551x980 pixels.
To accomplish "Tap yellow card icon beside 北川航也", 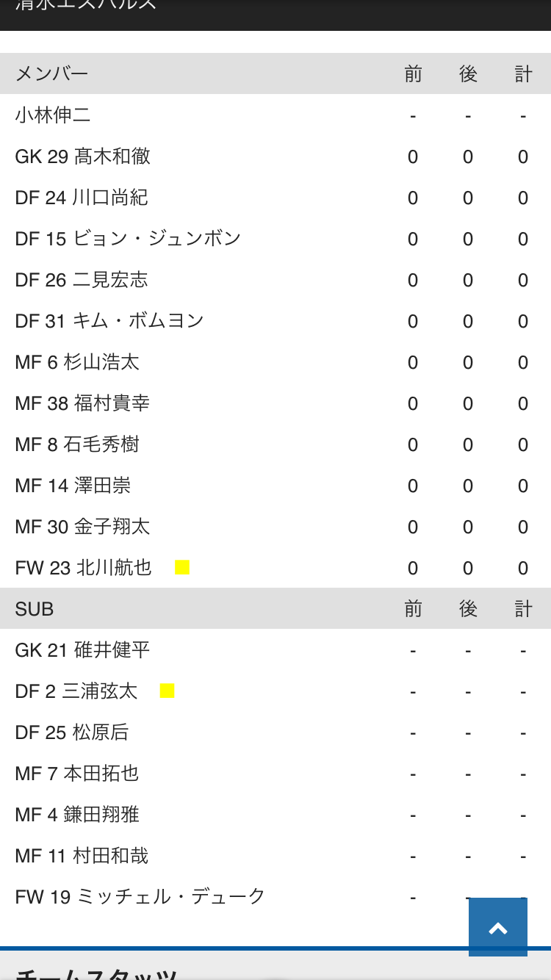I will click(x=182, y=567).
